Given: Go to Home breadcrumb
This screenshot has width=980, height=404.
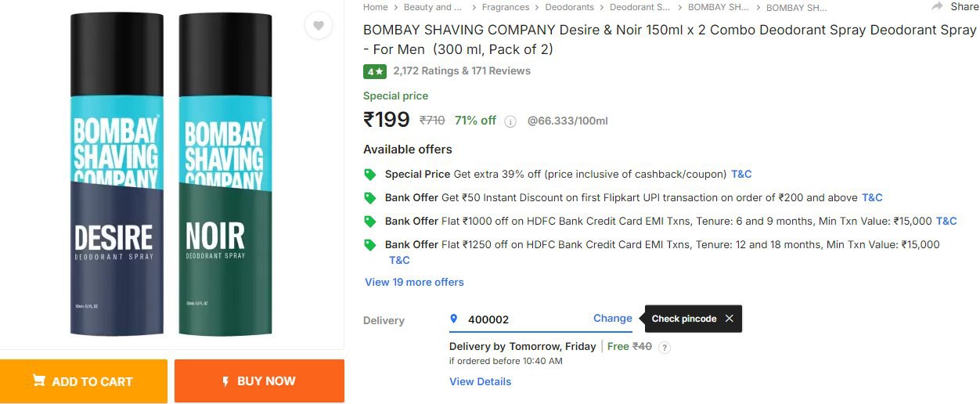Looking at the screenshot, I should click(375, 7).
